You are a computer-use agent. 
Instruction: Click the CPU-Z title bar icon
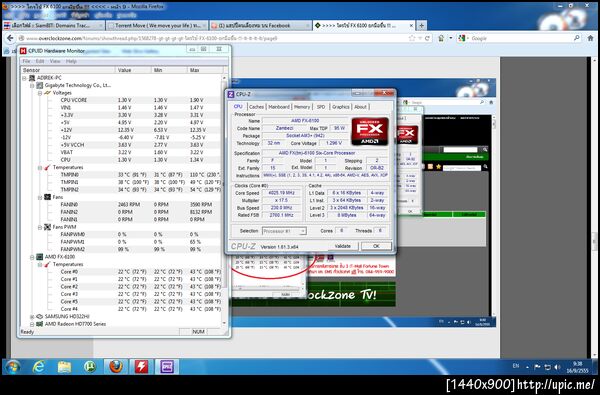231,94
